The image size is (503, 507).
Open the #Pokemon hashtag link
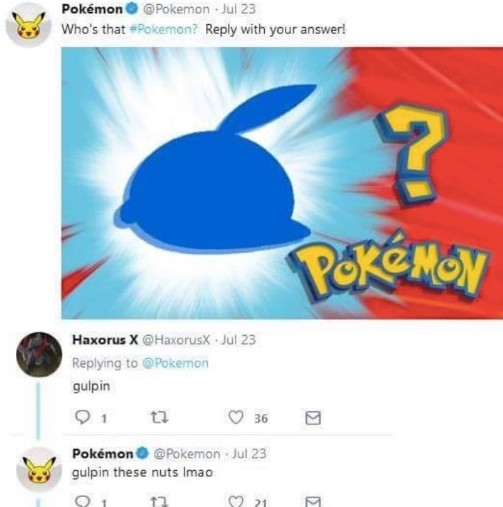click(x=163, y=29)
